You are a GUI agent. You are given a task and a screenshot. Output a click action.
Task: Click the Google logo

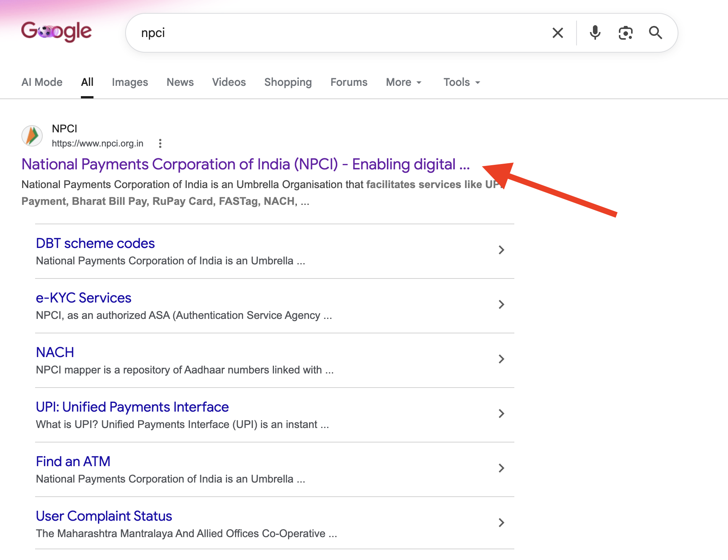click(56, 32)
